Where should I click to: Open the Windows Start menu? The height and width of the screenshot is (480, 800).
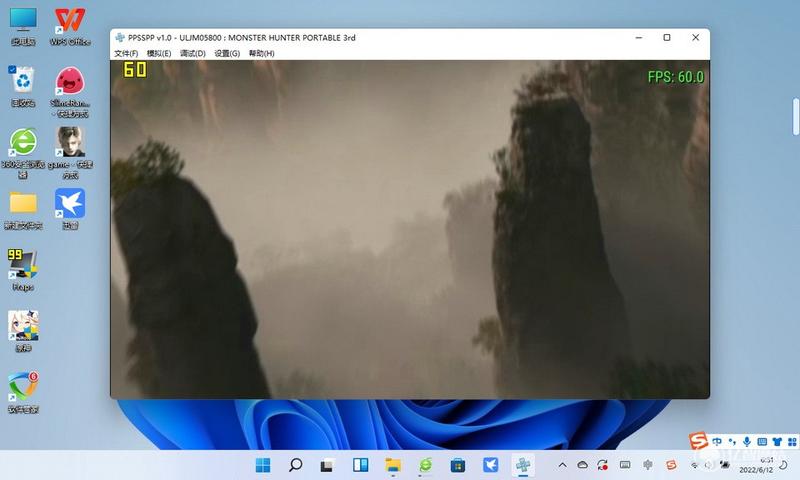(263, 465)
